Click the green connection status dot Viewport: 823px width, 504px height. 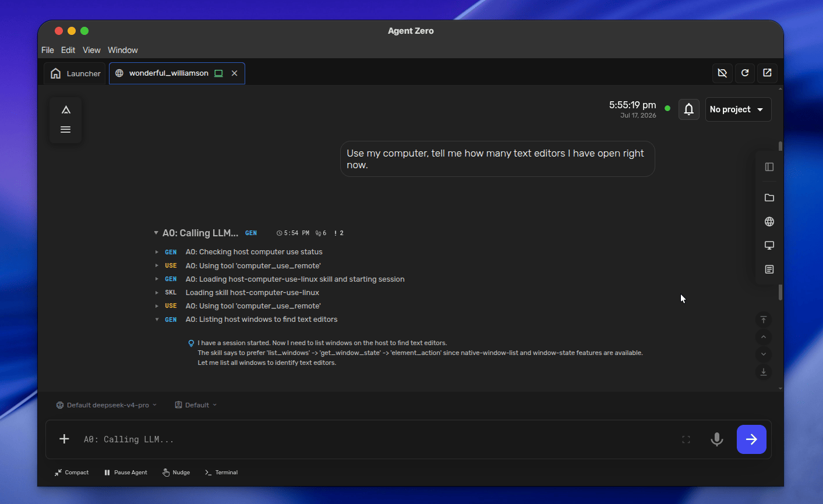coord(667,108)
